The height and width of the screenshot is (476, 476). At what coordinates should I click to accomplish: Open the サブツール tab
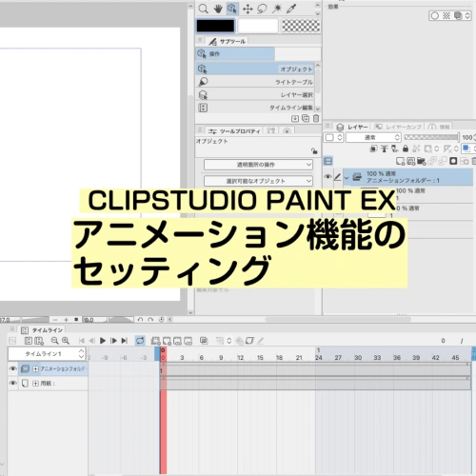pyautogui.click(x=228, y=41)
